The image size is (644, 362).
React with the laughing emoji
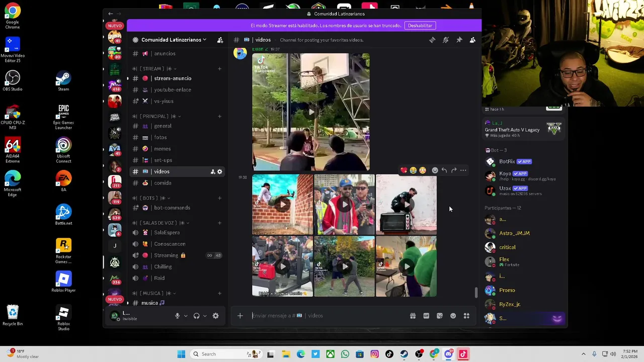point(413,170)
